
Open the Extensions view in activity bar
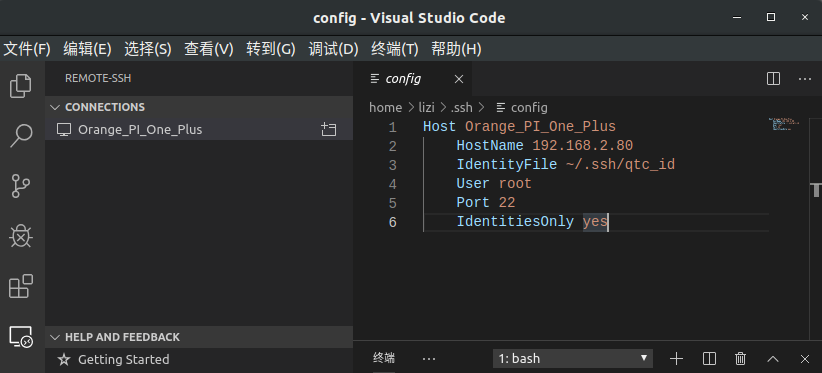21,286
